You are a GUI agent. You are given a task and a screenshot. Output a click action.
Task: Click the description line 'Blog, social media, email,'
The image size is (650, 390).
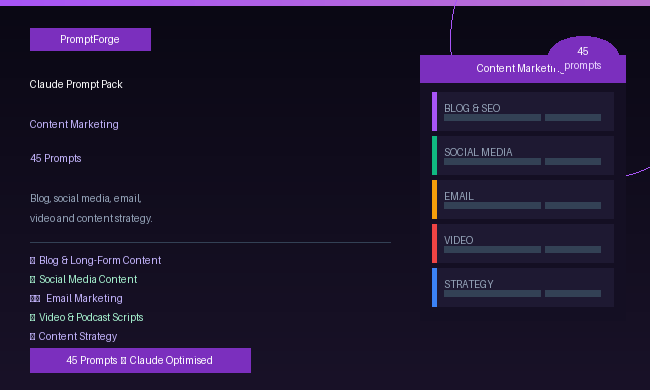click(86, 199)
